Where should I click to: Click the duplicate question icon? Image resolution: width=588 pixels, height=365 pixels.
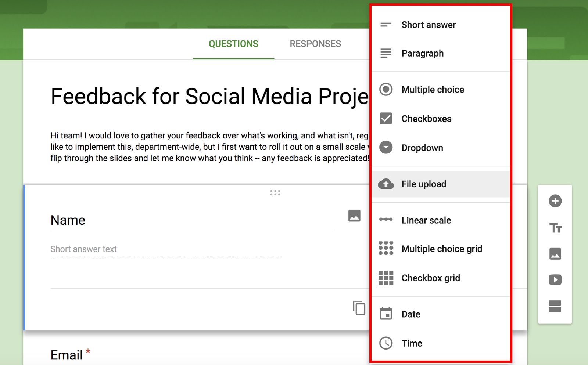pos(359,308)
